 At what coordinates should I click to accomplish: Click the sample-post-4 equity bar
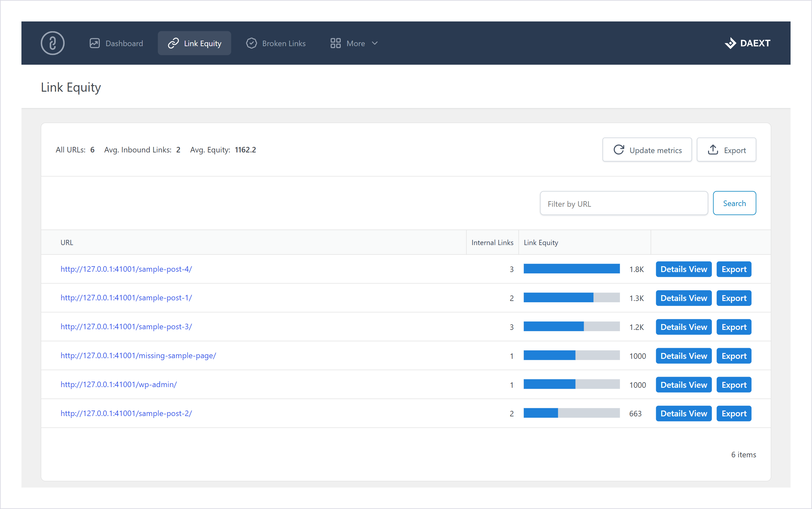click(572, 268)
